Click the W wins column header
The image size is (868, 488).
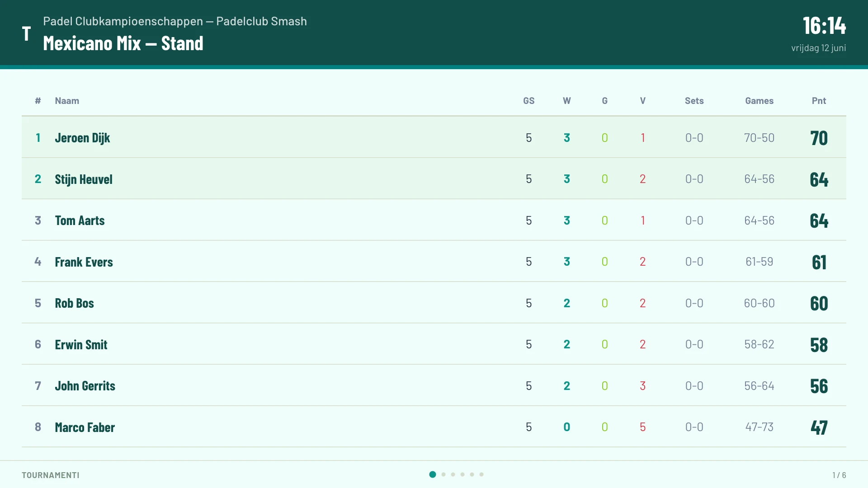[x=566, y=101]
